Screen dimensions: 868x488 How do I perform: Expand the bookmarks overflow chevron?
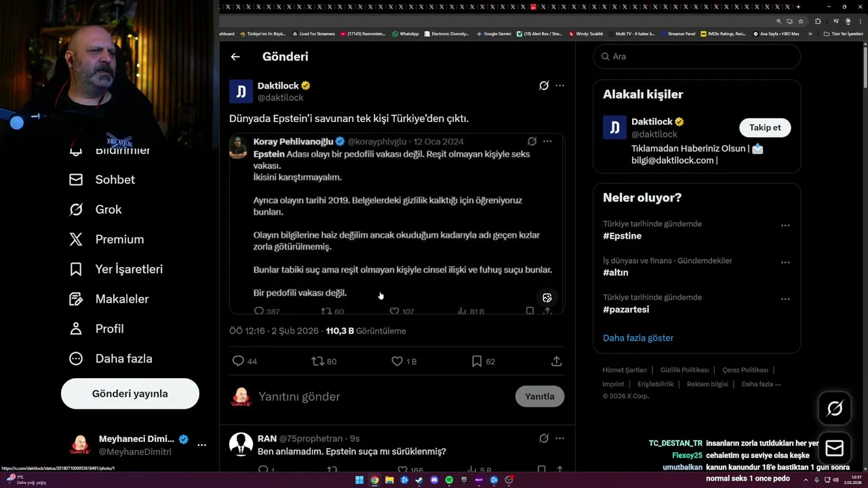[x=810, y=33]
